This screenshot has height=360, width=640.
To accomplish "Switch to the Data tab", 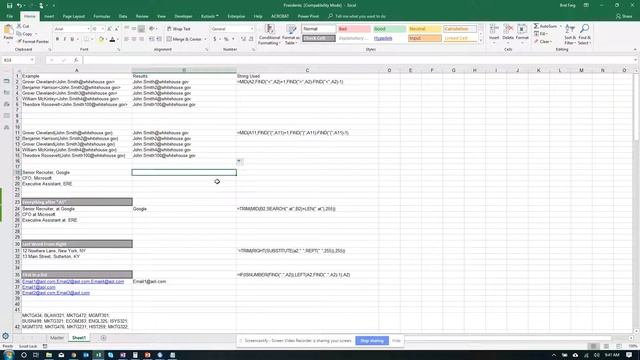I will [x=123, y=16].
